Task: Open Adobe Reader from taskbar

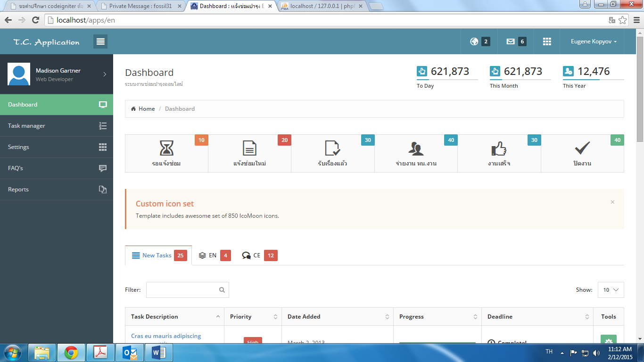Action: (100, 353)
